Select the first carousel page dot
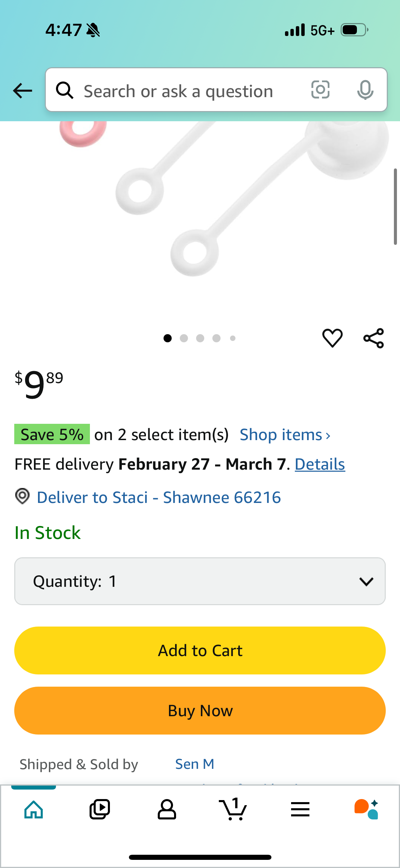The height and width of the screenshot is (868, 400). (x=168, y=338)
